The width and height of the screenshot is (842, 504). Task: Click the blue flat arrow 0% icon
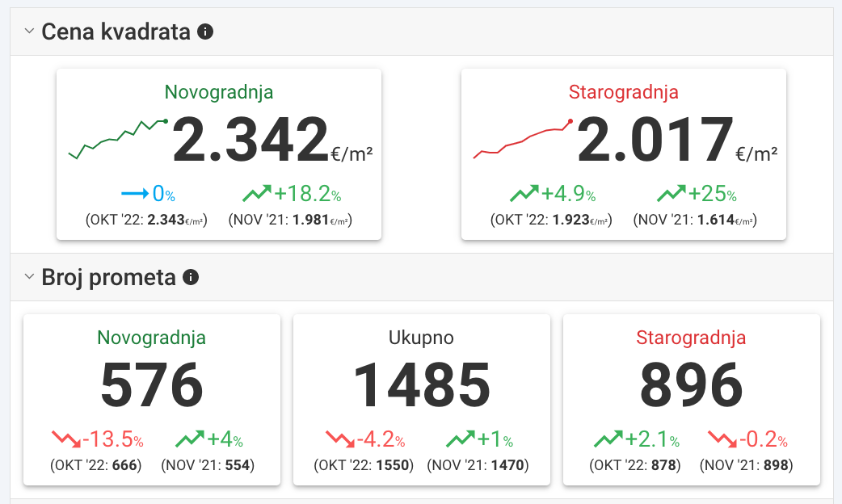134,194
